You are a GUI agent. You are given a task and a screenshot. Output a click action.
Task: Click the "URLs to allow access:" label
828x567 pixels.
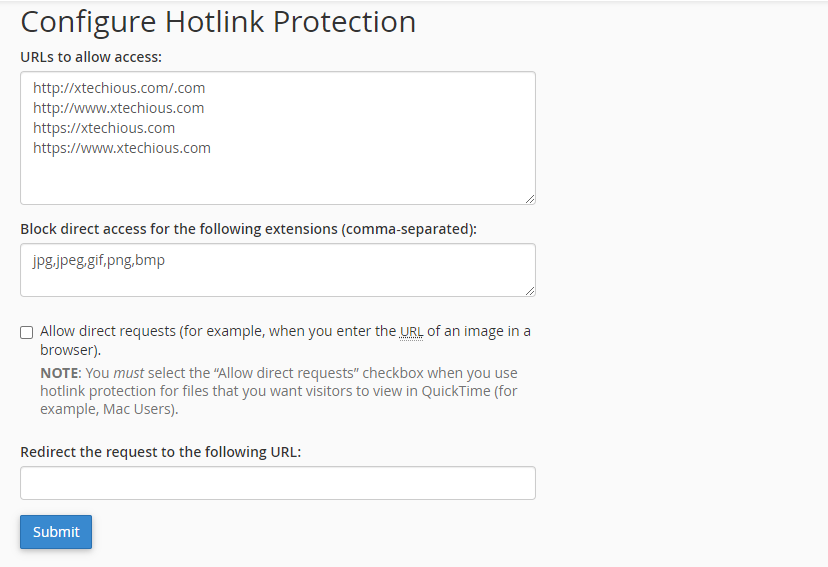(91, 56)
